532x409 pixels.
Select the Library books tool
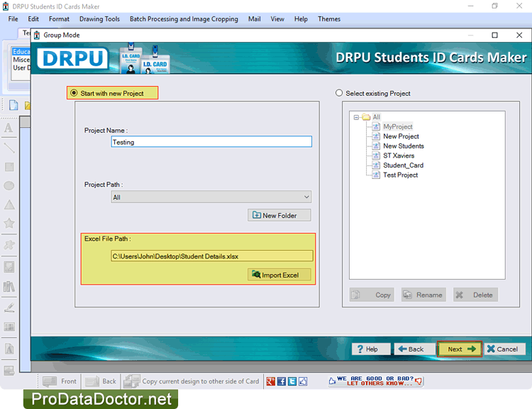tap(9, 287)
